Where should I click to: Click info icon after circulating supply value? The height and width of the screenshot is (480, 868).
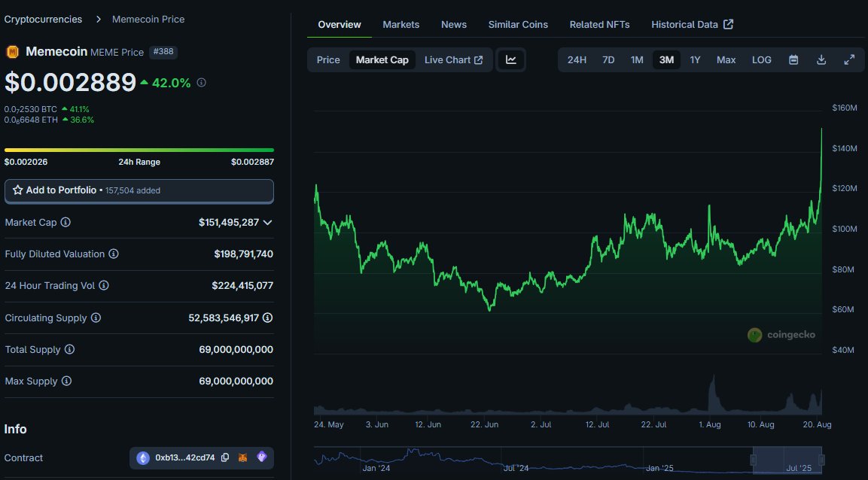(x=267, y=317)
